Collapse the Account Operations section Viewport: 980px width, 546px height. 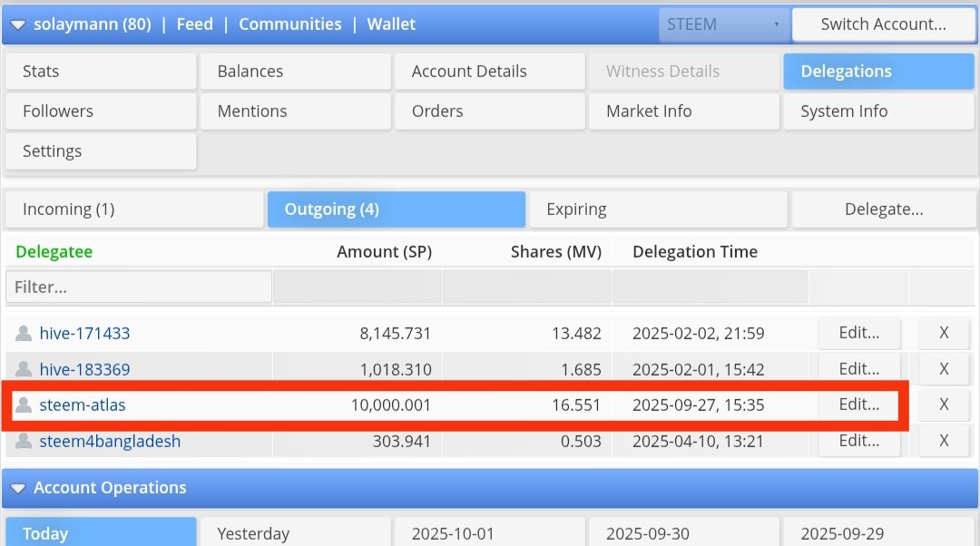(x=18, y=488)
